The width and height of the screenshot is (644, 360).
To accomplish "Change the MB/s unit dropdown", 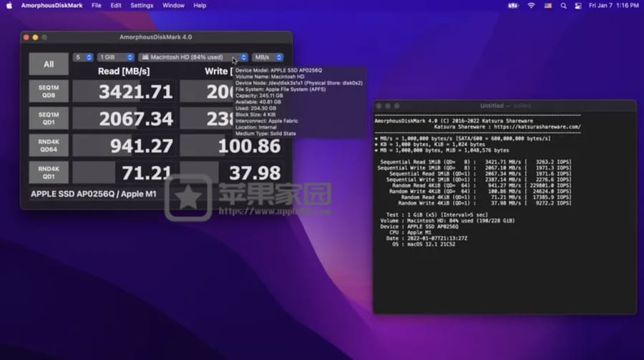I will 268,57.
